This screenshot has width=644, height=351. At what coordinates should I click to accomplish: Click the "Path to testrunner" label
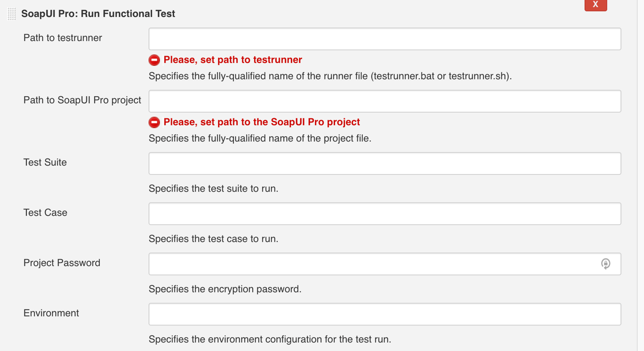63,38
